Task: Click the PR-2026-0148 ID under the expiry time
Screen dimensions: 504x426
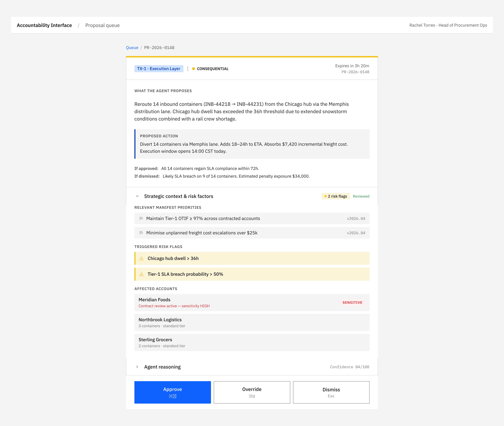Action: 355,72
